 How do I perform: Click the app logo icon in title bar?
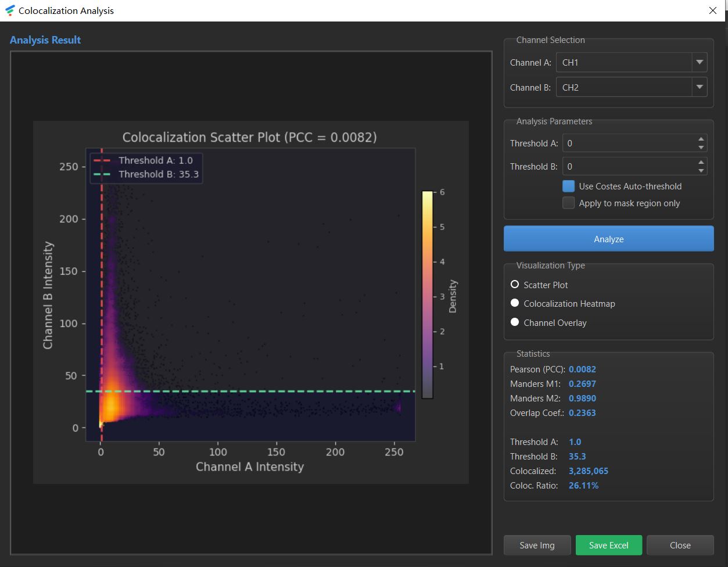click(x=9, y=10)
